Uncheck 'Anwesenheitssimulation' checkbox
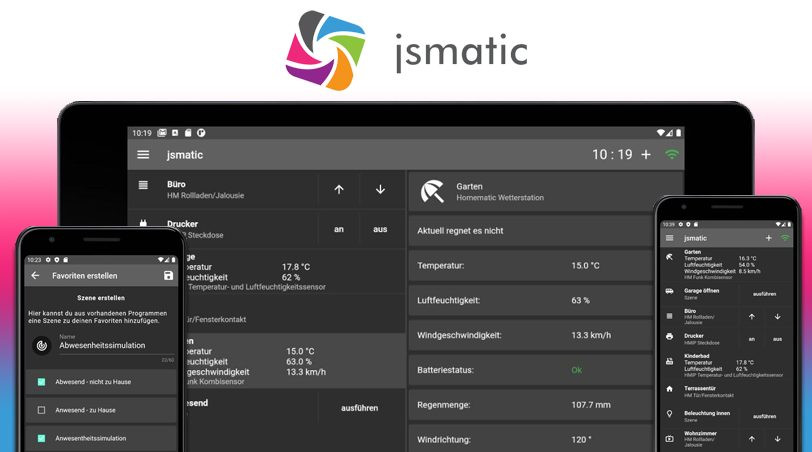The width and height of the screenshot is (812, 452). coord(41,438)
